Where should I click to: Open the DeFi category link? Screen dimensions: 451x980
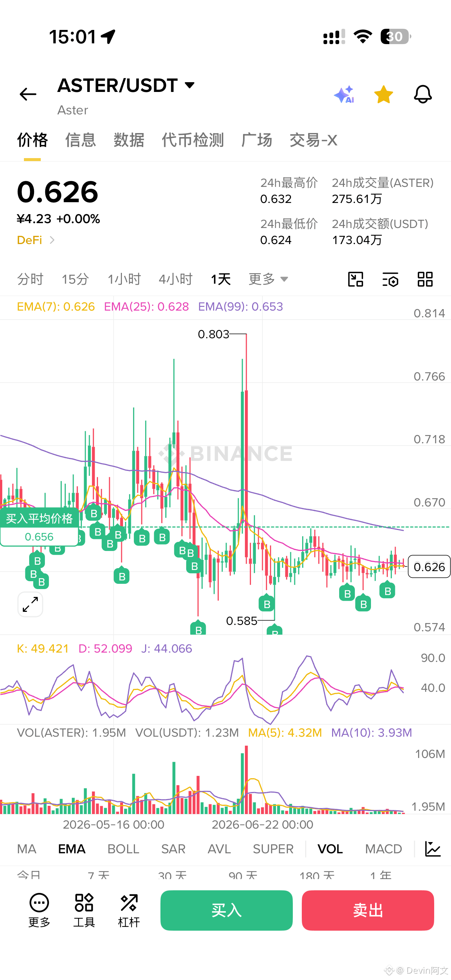click(36, 240)
